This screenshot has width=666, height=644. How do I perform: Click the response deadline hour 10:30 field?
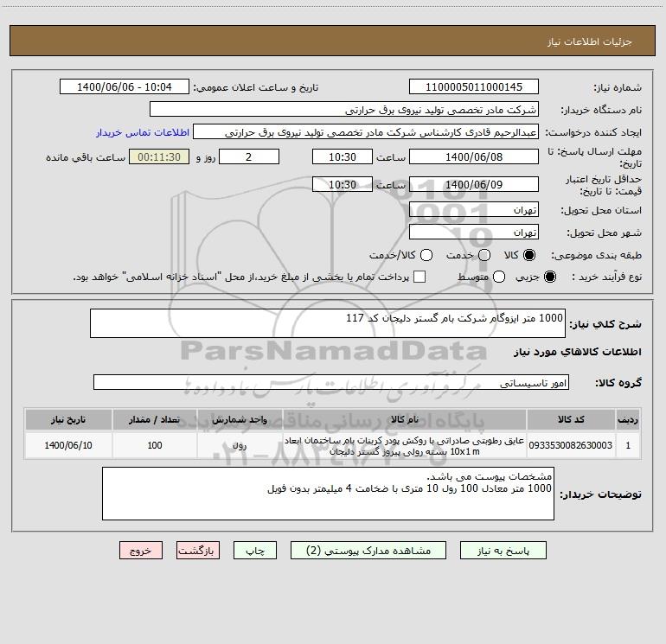click(343, 156)
